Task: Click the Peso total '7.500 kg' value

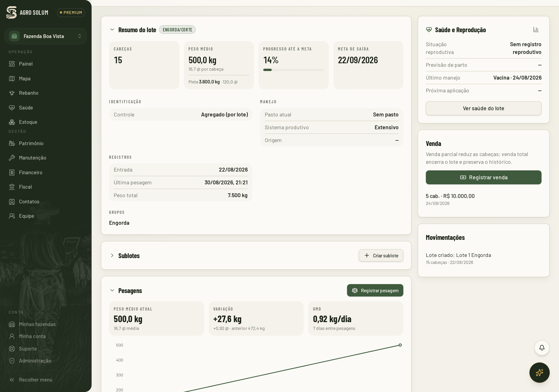Action: (x=238, y=195)
